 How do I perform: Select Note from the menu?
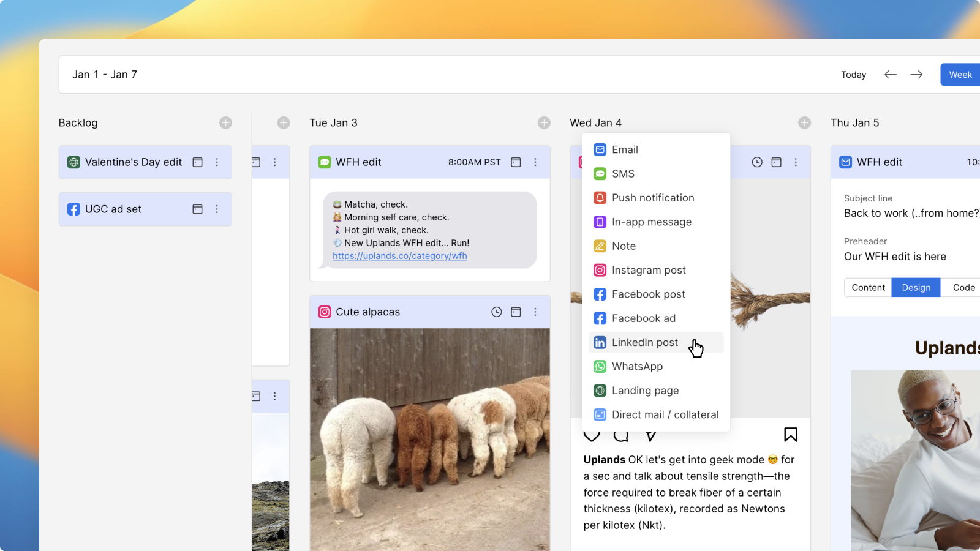click(x=656, y=246)
